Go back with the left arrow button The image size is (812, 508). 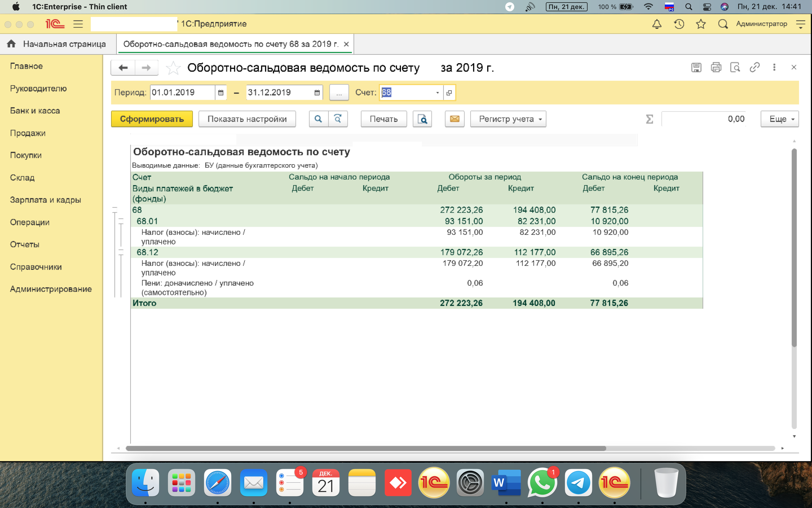click(123, 67)
